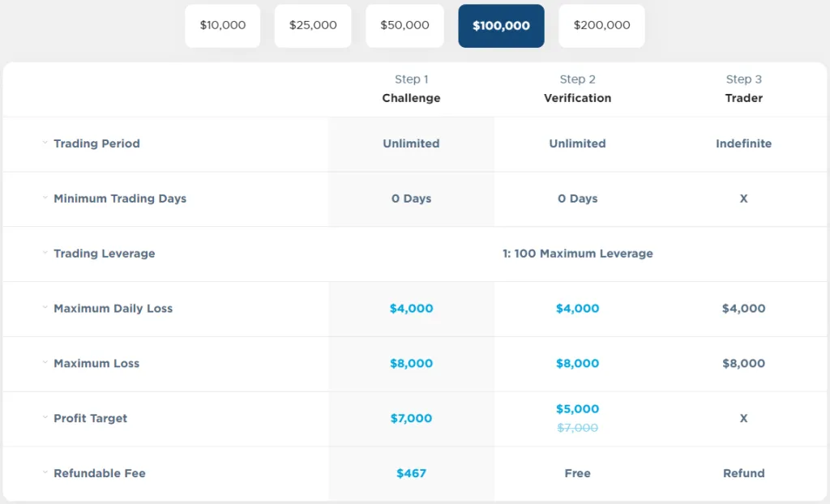Click the Refund label under Step 3
The height and width of the screenshot is (504, 830).
743,473
